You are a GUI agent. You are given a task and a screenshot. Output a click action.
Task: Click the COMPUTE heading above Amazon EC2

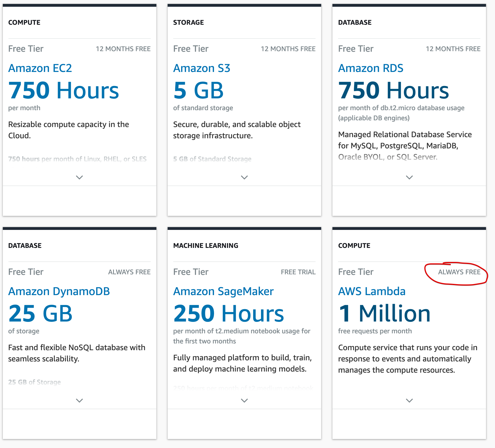pyautogui.click(x=24, y=22)
